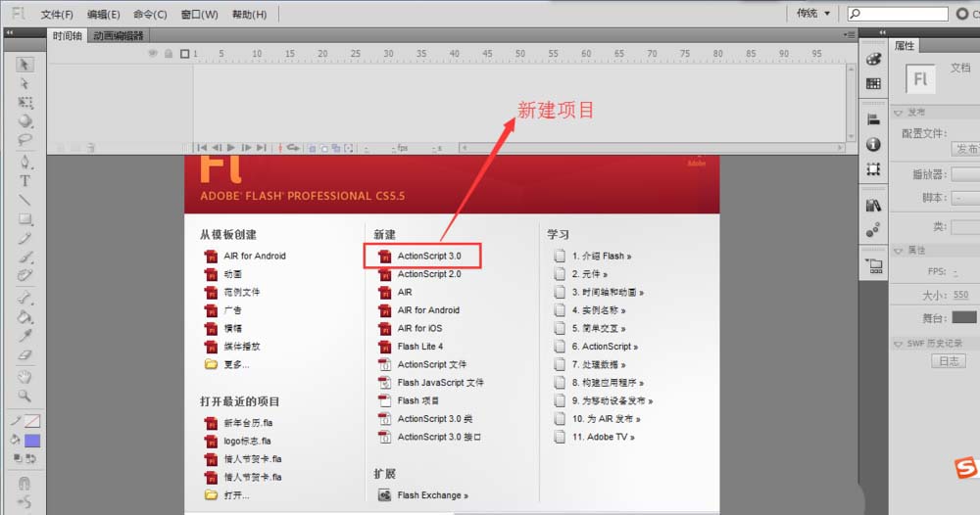The image size is (980, 515).
Task: Select the Subselection tool
Action: pos(24,83)
